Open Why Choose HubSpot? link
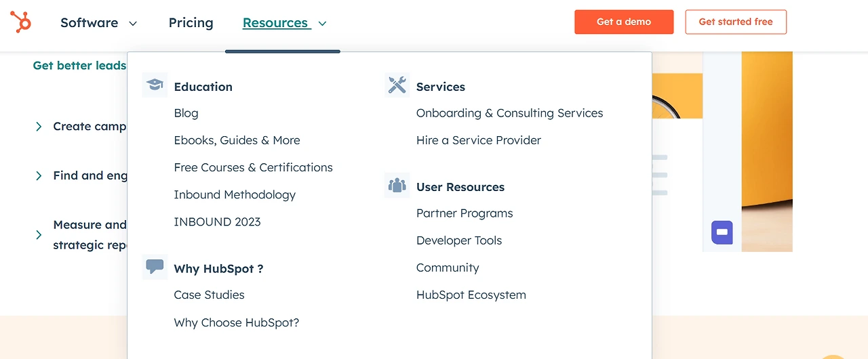The image size is (868, 359). [x=236, y=322]
